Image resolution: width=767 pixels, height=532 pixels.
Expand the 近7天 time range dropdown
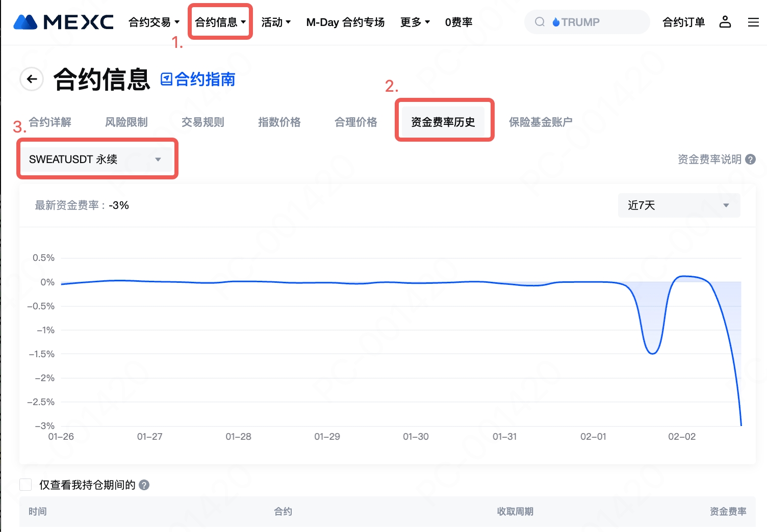tap(678, 205)
